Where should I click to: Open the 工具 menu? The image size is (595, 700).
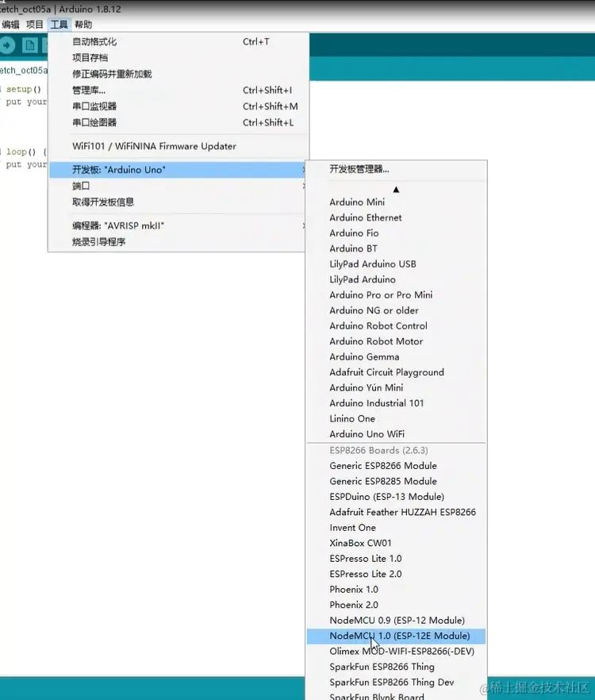(59, 25)
